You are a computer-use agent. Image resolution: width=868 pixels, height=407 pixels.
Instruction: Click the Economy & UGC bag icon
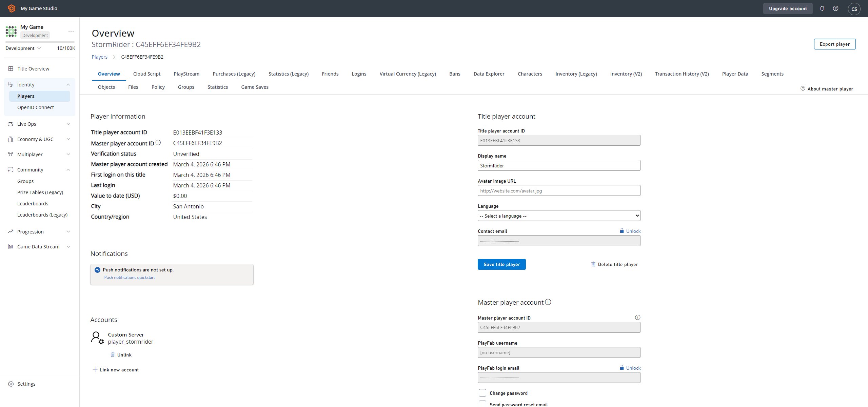coord(11,139)
